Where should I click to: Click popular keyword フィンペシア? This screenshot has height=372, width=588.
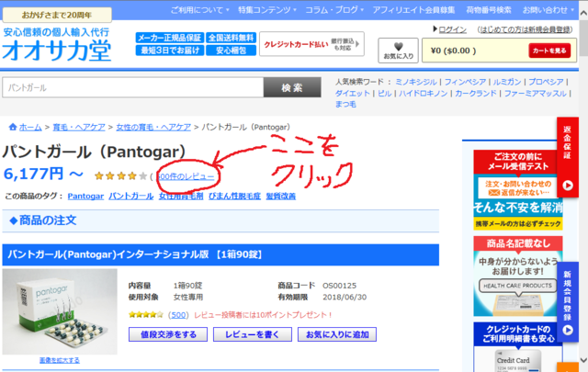tap(465, 82)
